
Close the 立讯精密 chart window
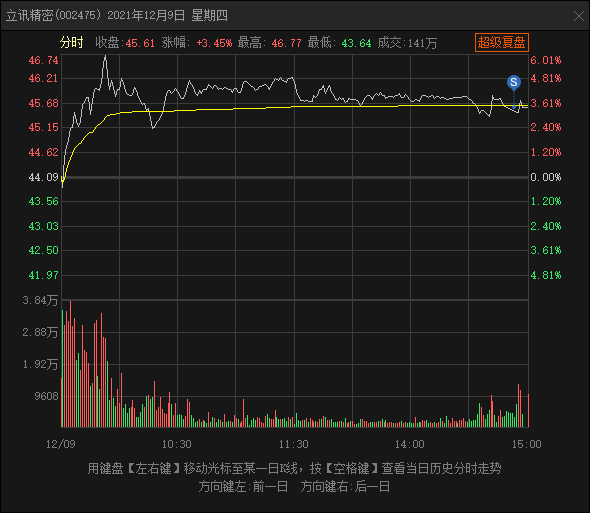click(x=578, y=16)
